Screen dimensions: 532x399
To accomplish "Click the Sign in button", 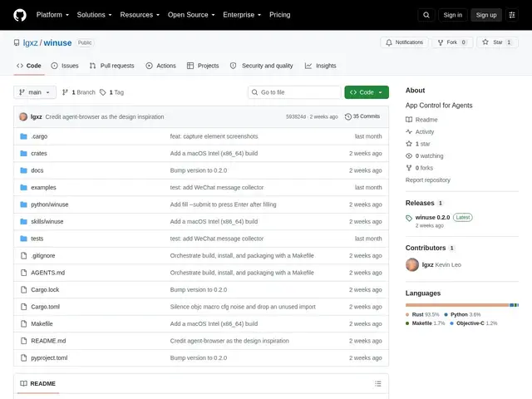I will [452, 15].
